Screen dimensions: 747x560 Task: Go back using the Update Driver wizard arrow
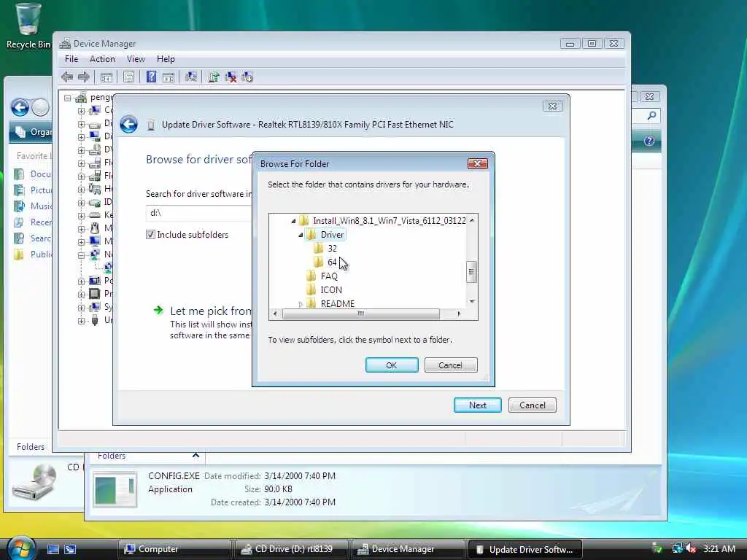coord(128,124)
